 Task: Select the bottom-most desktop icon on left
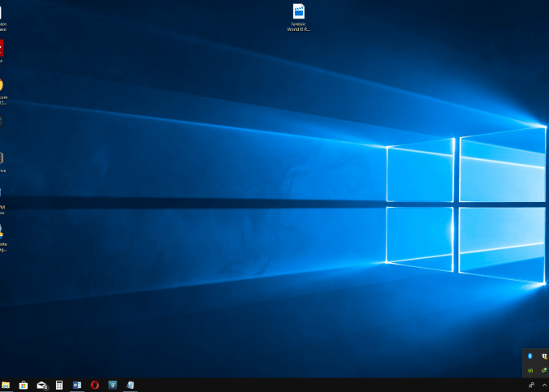[x=2, y=232]
